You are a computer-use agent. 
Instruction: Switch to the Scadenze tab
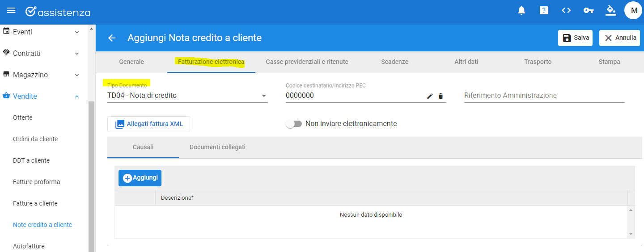pyautogui.click(x=394, y=62)
